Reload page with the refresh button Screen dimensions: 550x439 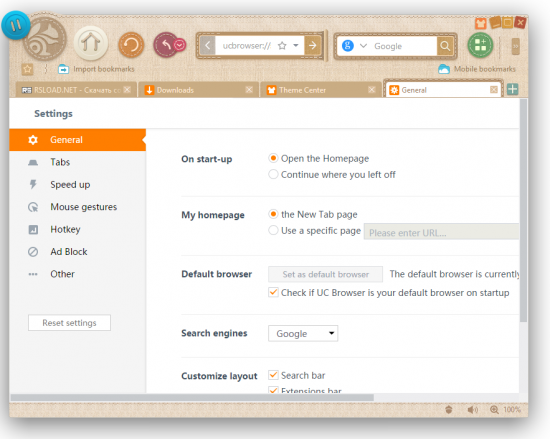pyautogui.click(x=131, y=45)
